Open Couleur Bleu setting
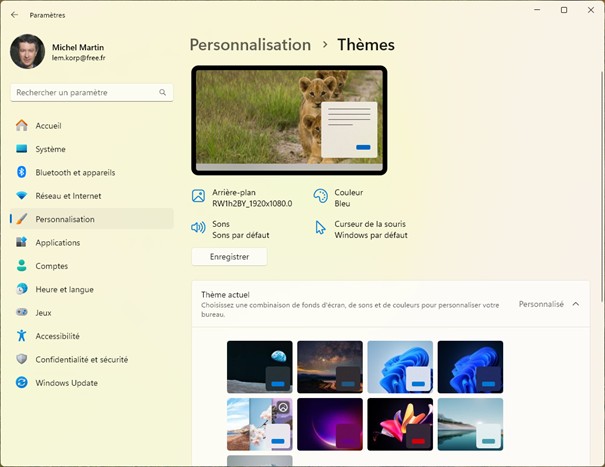605x467 pixels. click(338, 198)
